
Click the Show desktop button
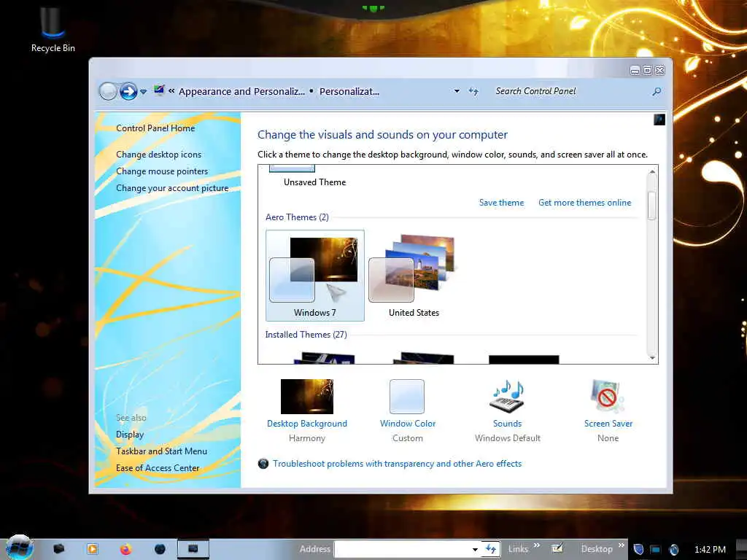(741, 550)
